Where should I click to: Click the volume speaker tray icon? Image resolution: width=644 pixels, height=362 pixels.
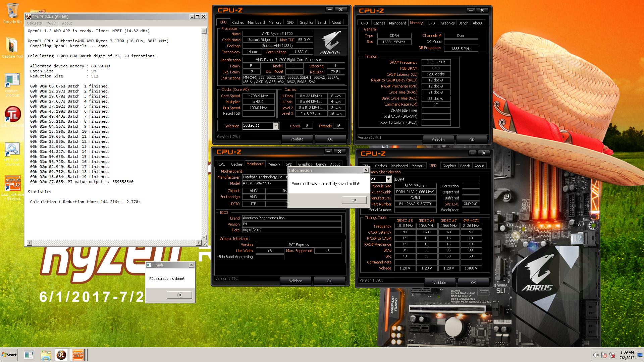point(596,355)
